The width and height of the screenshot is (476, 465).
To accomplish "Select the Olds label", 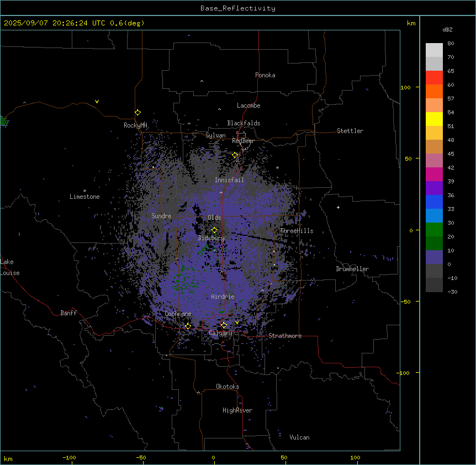I will point(214,218).
